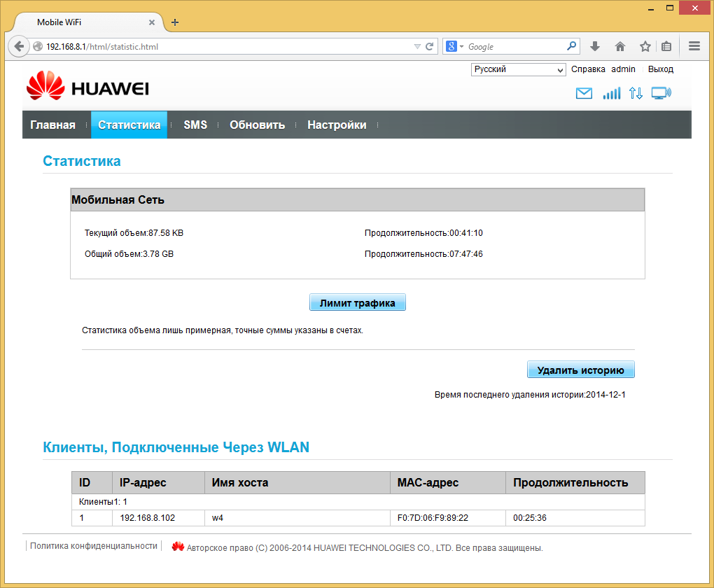Click the signal strength bars icon

tap(612, 93)
